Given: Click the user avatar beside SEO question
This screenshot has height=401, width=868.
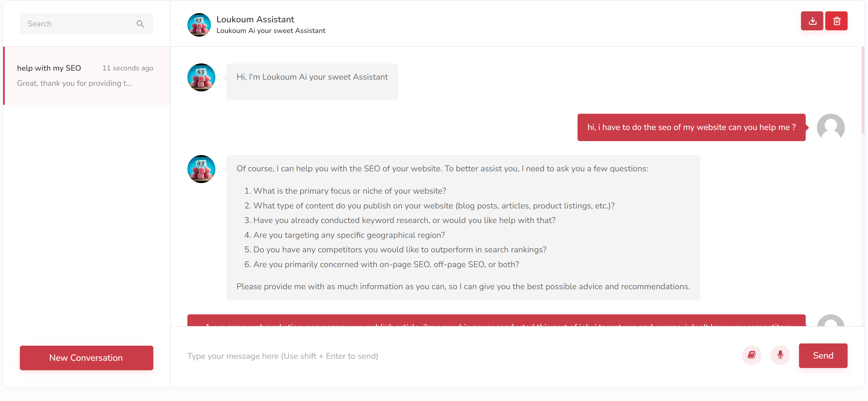Looking at the screenshot, I should pyautogui.click(x=830, y=127).
